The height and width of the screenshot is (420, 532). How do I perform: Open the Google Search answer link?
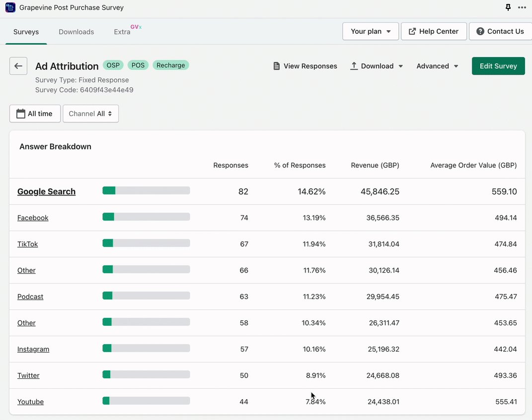47,192
